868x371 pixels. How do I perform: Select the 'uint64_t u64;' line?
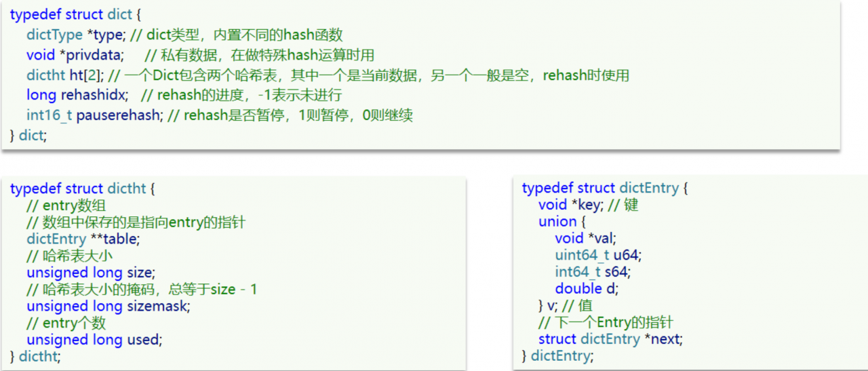598,255
